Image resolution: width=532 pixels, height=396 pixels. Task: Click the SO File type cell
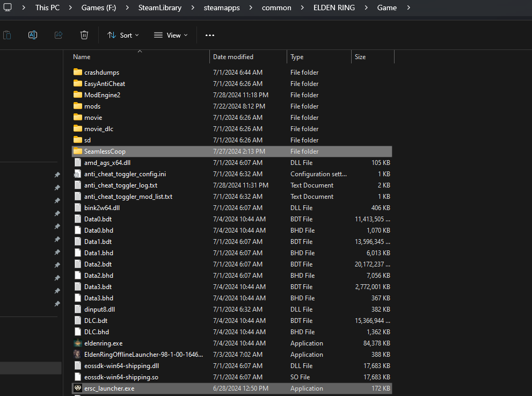300,377
